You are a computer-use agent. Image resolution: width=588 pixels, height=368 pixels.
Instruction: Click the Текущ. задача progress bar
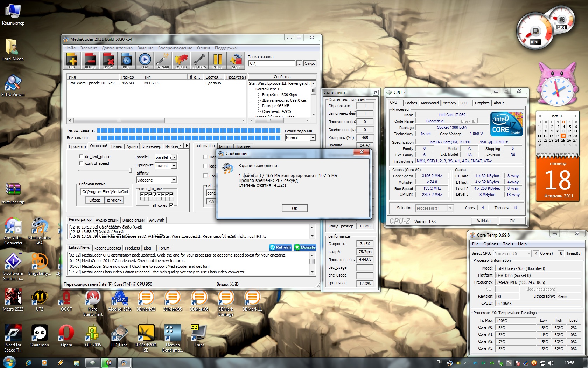pyautogui.click(x=189, y=130)
